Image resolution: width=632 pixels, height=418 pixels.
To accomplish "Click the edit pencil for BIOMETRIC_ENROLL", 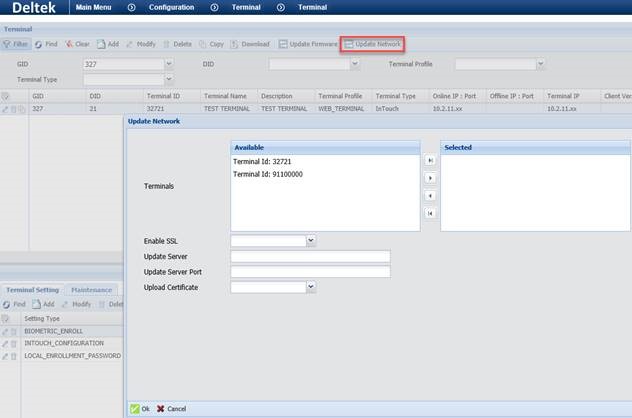I will 5,330.
